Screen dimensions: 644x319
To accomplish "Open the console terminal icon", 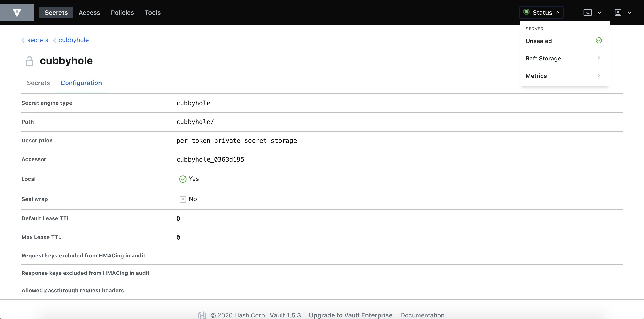I will click(x=587, y=13).
